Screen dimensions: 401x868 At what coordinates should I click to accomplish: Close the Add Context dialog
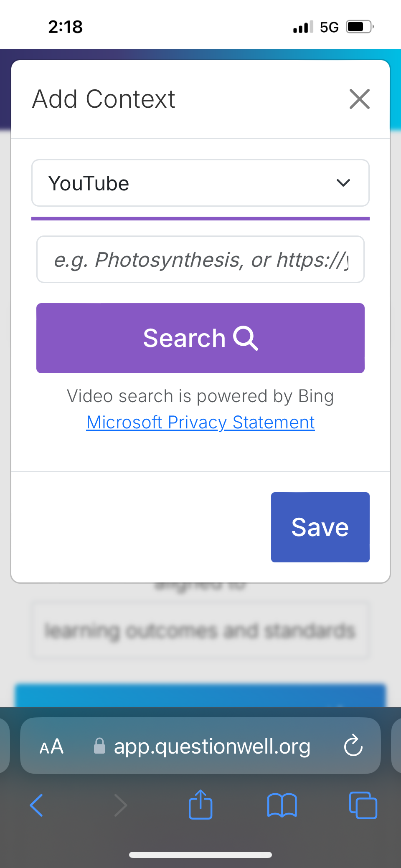359,99
